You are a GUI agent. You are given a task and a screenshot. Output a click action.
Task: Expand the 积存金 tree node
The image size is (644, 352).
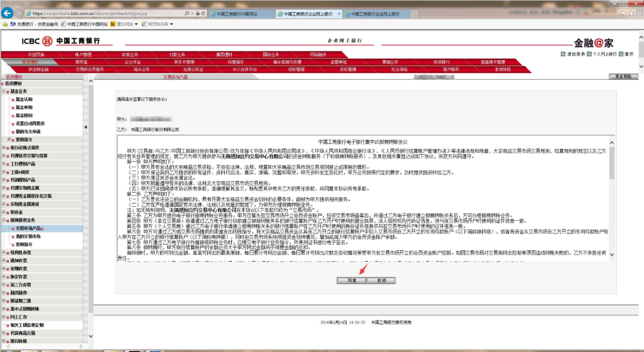(x=4, y=212)
